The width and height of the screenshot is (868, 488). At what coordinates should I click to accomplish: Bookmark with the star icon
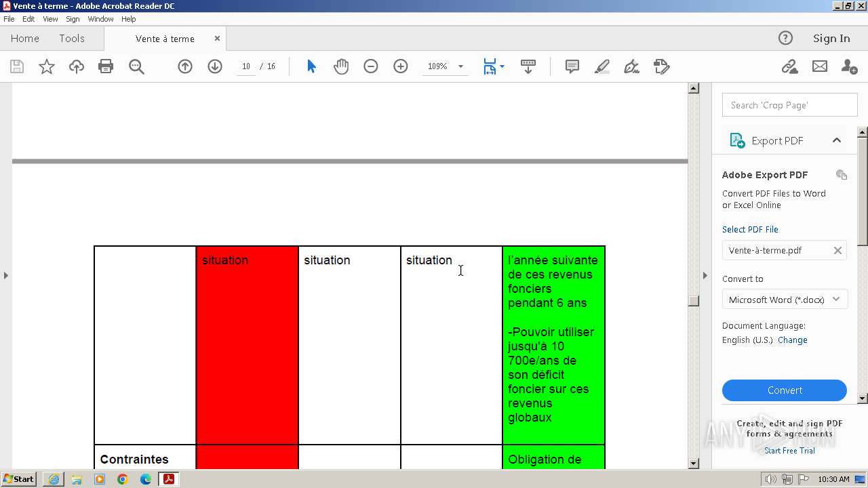pyautogui.click(x=47, y=66)
